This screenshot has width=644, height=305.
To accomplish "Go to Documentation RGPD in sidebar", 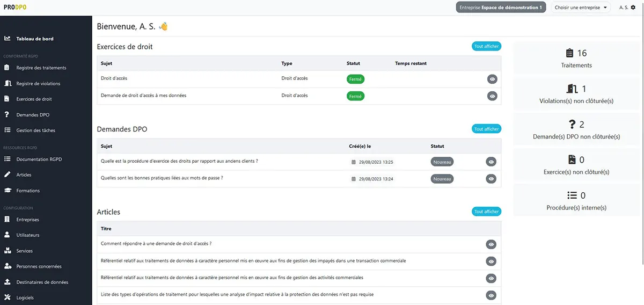I will (39, 159).
